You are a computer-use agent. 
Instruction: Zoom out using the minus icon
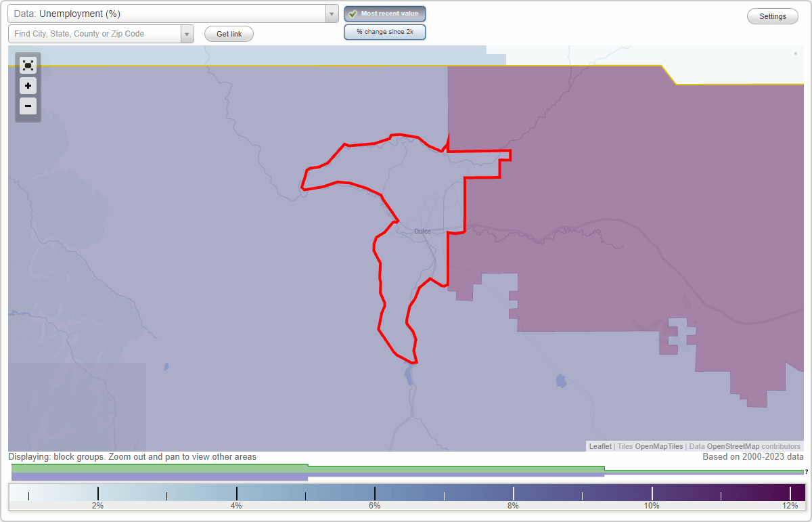28,106
